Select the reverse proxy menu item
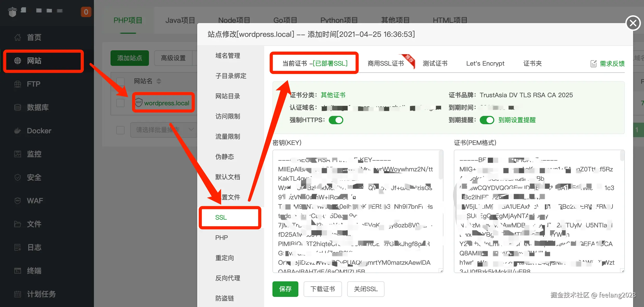 [x=228, y=278]
